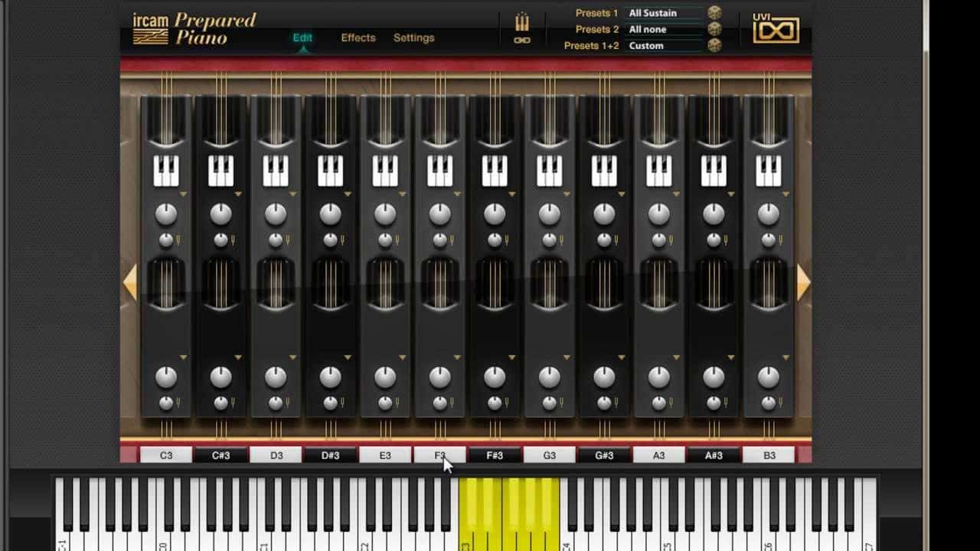Screen dimensions: 980x551
Task: Click lower large volume knob in G#3 column
Action: coord(604,377)
